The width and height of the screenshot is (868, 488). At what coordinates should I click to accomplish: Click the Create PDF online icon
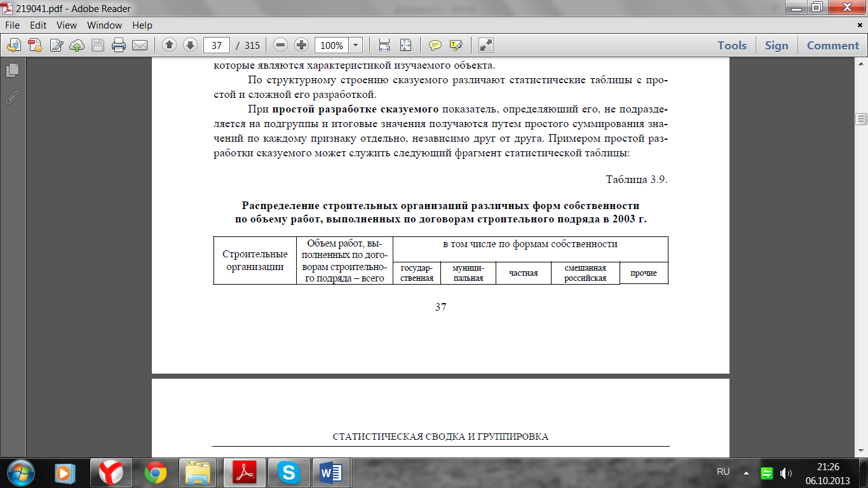tap(35, 45)
